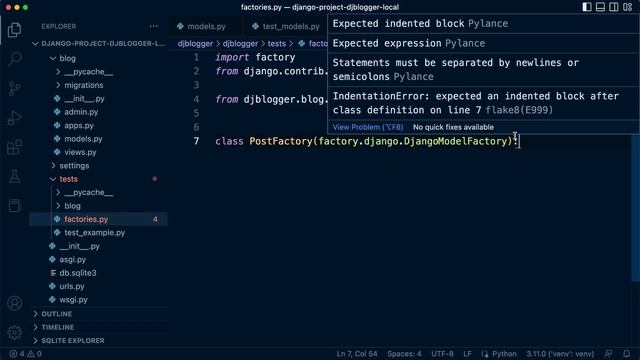Open the Accounts menu icon
Image resolution: width=640 pixels, height=360 pixels.
click(x=14, y=303)
